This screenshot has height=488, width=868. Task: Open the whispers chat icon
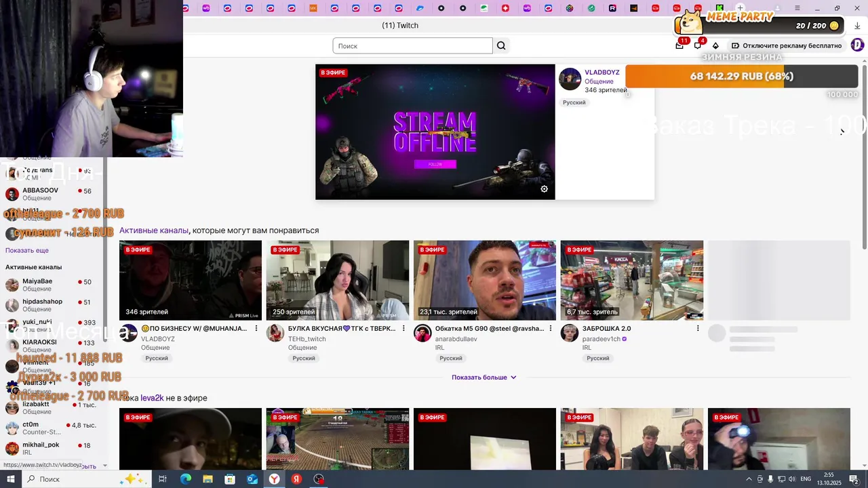point(698,45)
